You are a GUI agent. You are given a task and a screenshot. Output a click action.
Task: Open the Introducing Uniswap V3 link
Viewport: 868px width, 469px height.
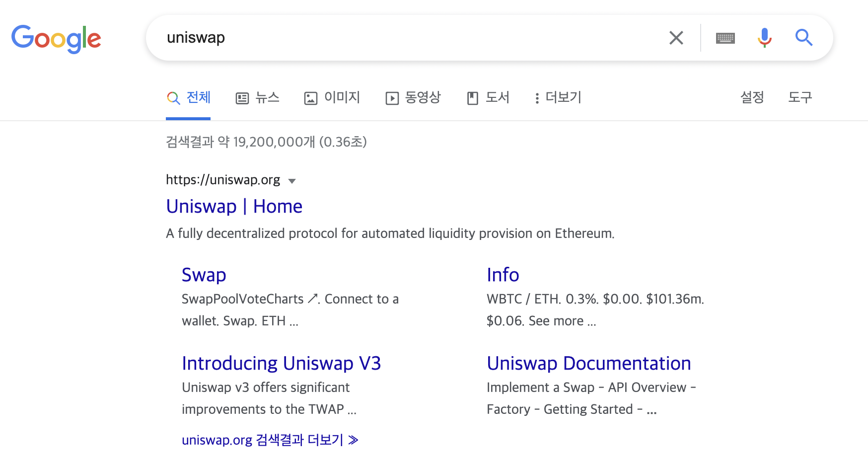coord(282,363)
